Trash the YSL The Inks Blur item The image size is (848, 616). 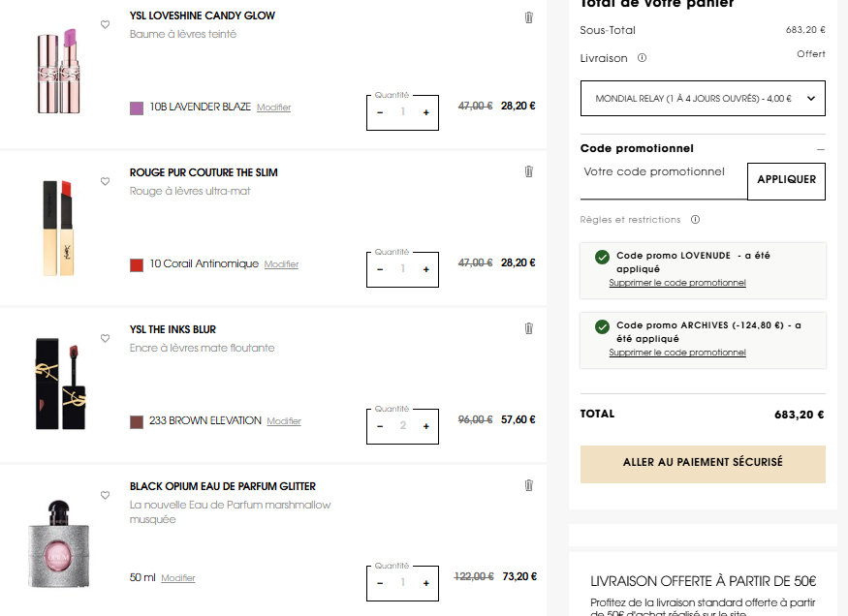click(528, 328)
